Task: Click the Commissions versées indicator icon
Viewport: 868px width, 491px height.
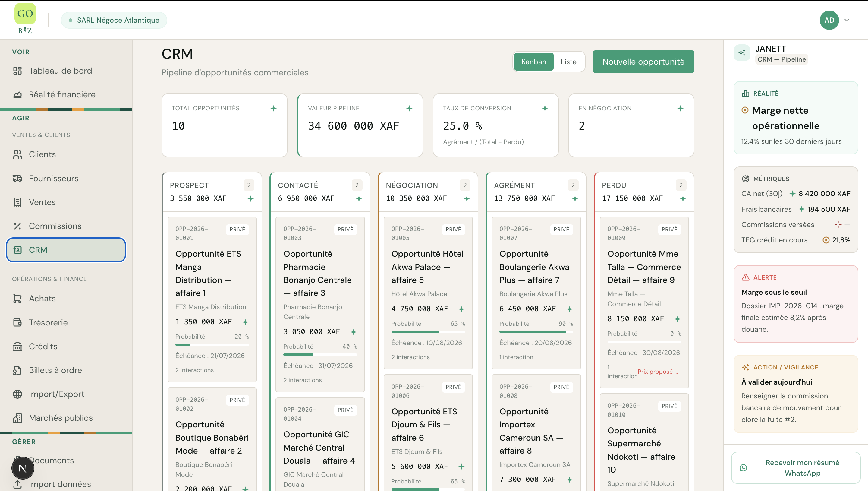Action: [x=838, y=225]
